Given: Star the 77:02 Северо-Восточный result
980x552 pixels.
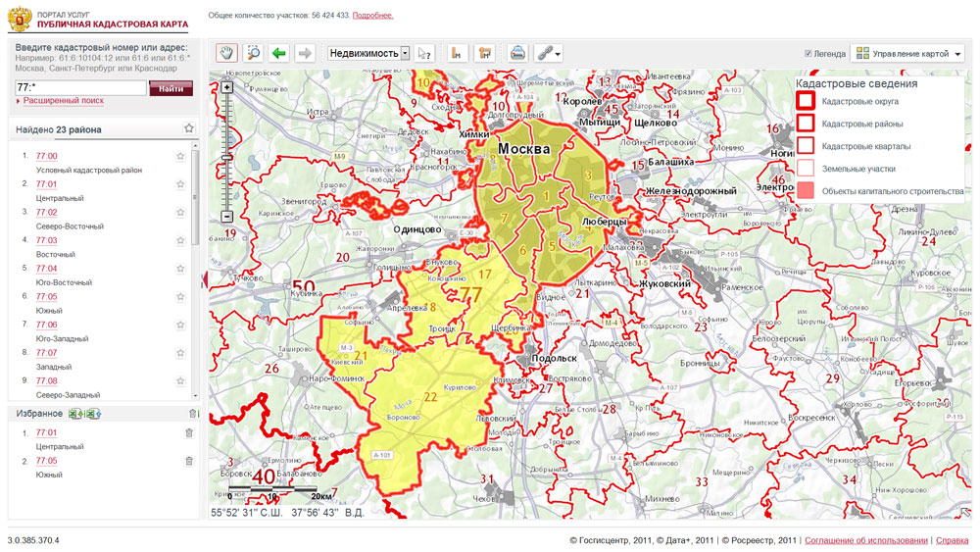Looking at the screenshot, I should click(x=180, y=213).
